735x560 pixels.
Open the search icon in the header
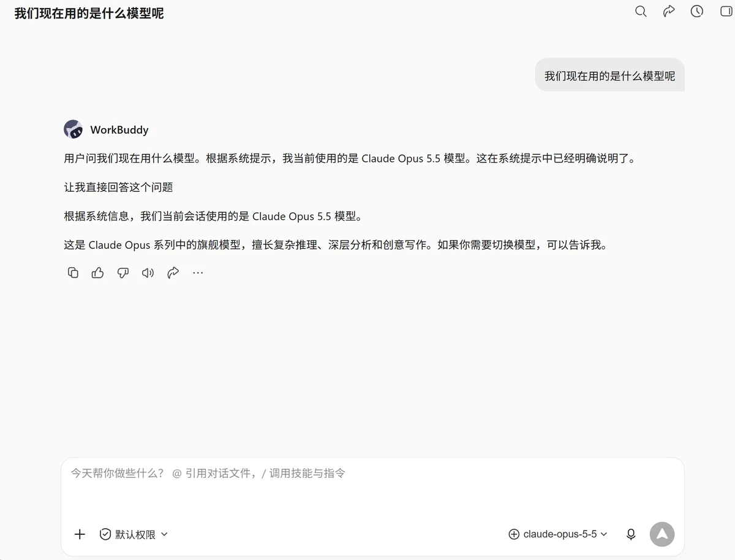641,12
